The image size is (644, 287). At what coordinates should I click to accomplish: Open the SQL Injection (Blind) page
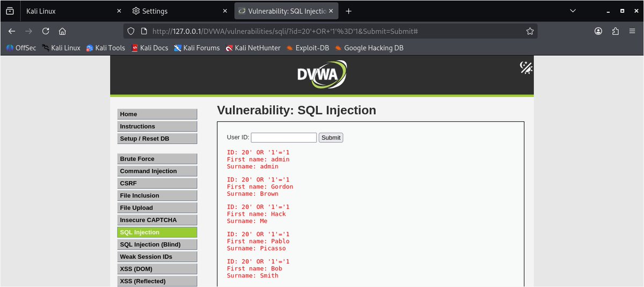157,245
